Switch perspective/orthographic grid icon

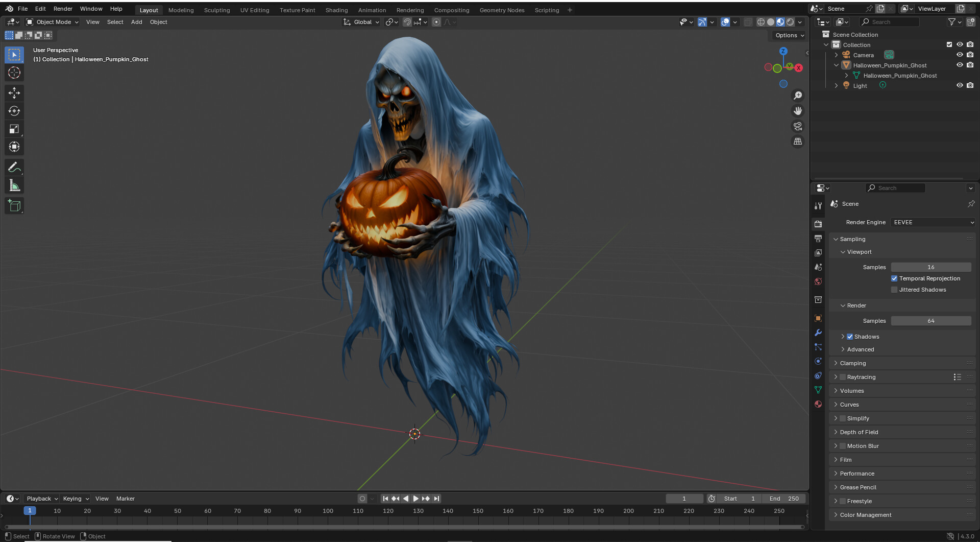798,142
